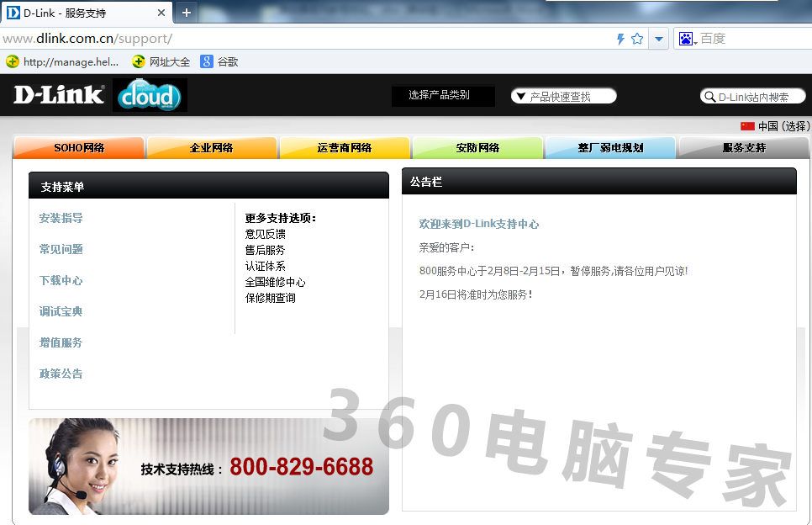Image resolution: width=812 pixels, height=525 pixels.
Task: Open a new browser tab with the plus button
Action: [x=187, y=13]
